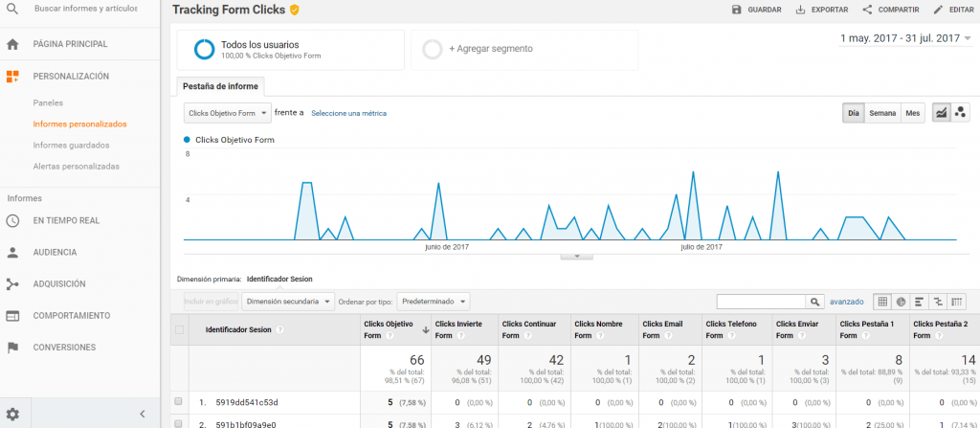The height and width of the screenshot is (428, 980).
Task: Toggle select-all checkbox in table header
Action: (x=179, y=329)
